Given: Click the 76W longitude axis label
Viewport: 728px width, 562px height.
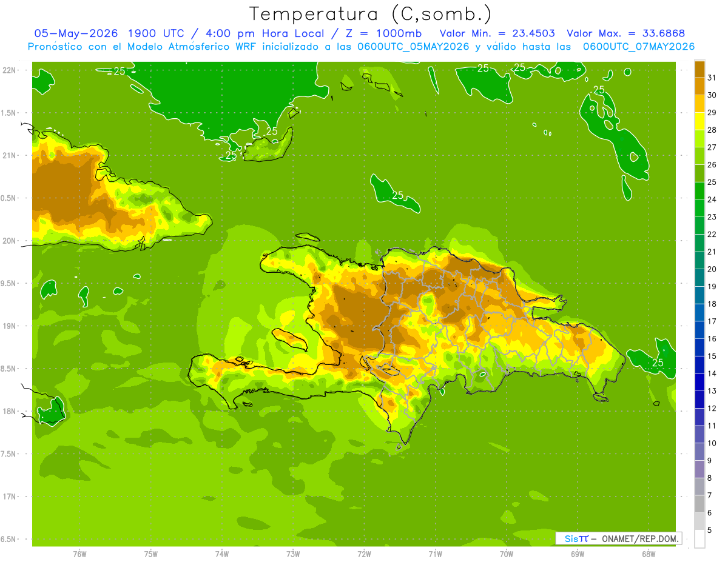Looking at the screenshot, I should tap(79, 554).
